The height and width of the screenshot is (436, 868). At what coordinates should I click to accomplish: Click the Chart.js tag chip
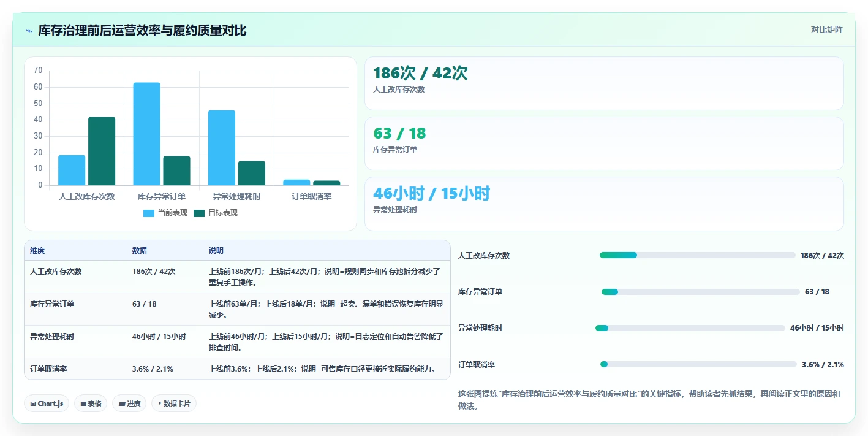47,403
